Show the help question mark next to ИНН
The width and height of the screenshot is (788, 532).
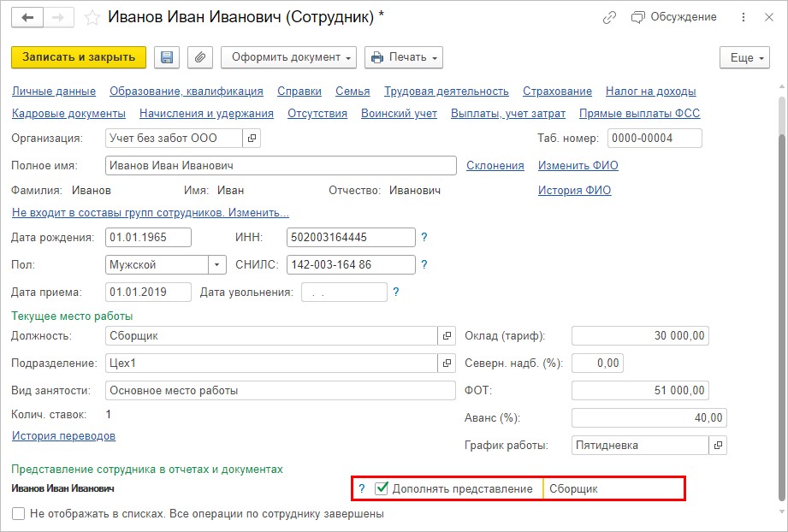(424, 237)
